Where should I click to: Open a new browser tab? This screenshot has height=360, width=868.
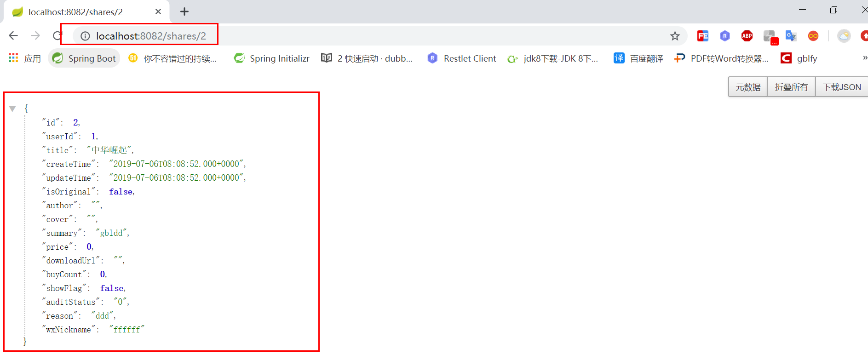184,11
